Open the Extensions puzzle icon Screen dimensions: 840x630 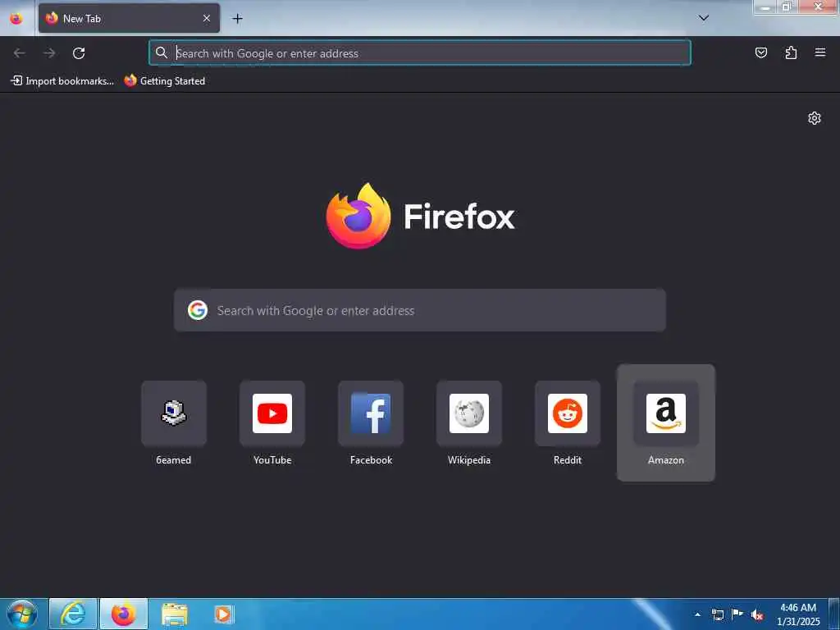click(791, 52)
